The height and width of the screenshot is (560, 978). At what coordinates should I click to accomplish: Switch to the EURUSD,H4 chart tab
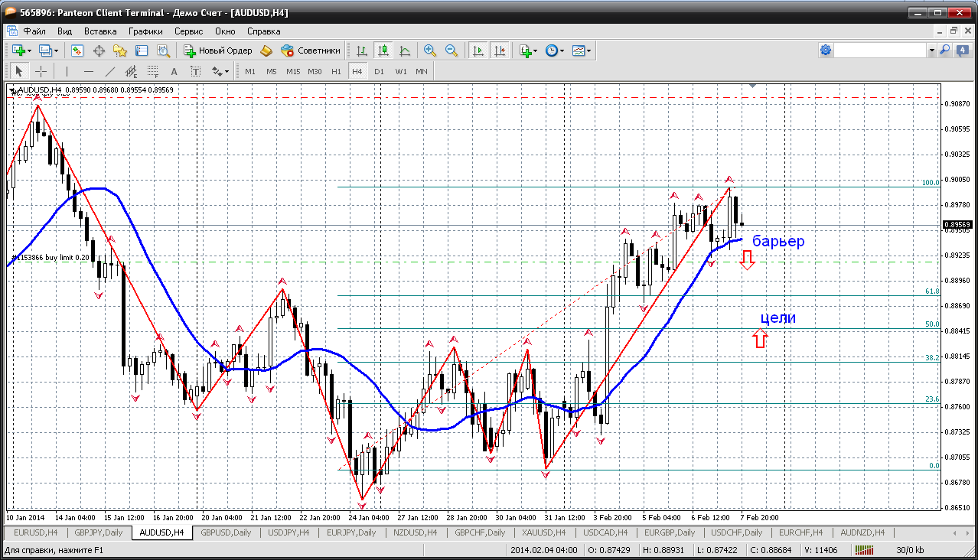35,532
